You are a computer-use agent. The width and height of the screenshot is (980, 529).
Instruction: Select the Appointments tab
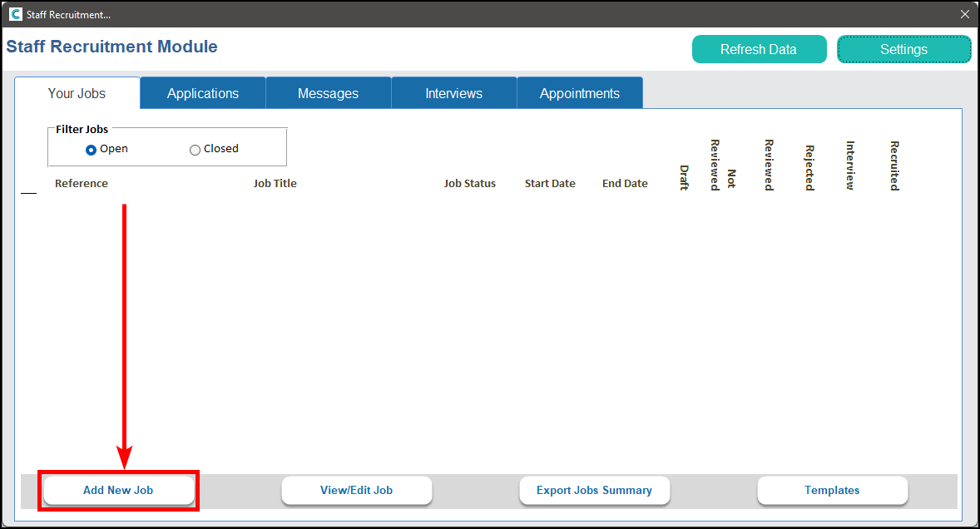579,93
